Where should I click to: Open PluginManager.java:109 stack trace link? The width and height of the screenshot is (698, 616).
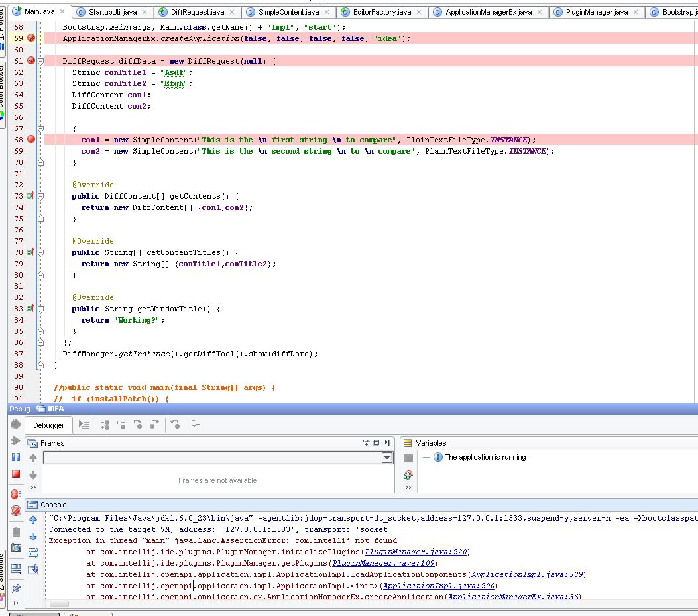[383, 563]
